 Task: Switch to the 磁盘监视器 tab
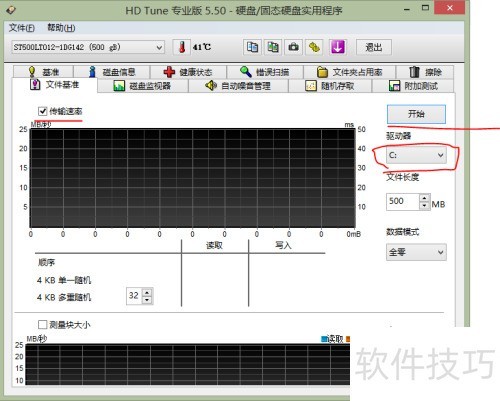pyautogui.click(x=143, y=86)
